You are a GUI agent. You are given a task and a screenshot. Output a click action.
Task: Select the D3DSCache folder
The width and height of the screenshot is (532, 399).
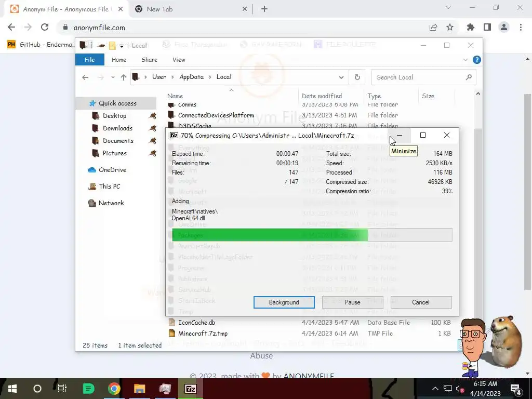click(x=194, y=126)
